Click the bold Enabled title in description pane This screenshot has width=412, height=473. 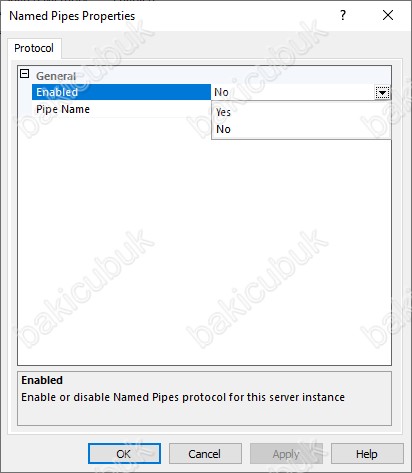(42, 380)
